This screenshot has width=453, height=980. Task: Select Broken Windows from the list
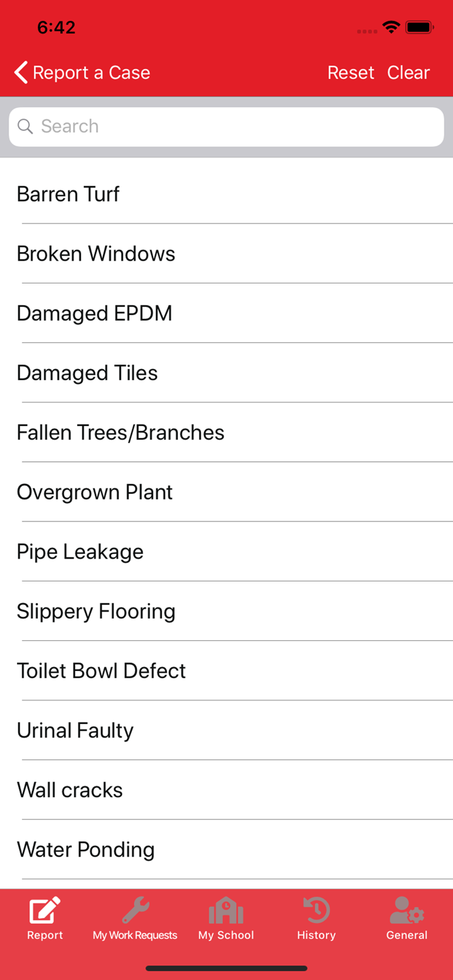pos(96,254)
